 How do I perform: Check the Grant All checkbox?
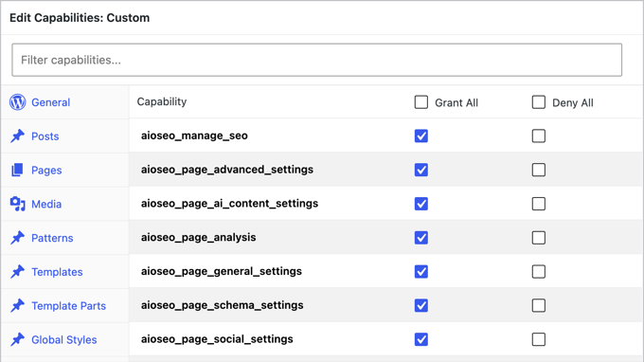pos(421,102)
